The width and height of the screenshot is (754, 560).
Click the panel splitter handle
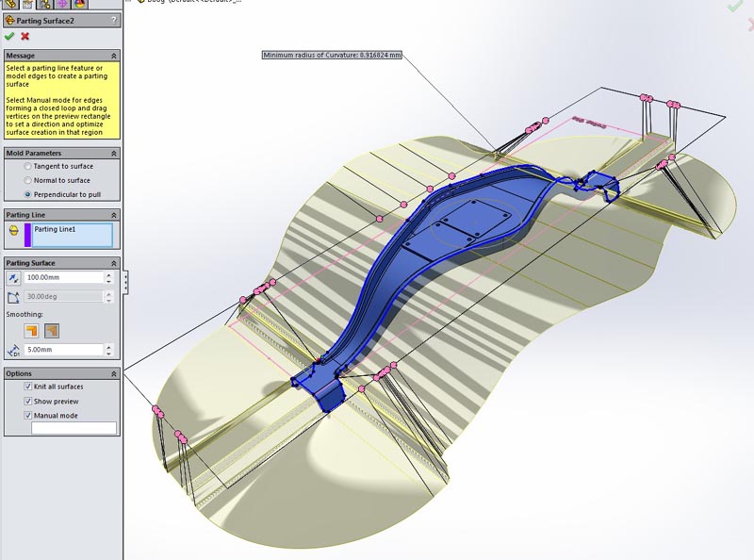(x=125, y=281)
